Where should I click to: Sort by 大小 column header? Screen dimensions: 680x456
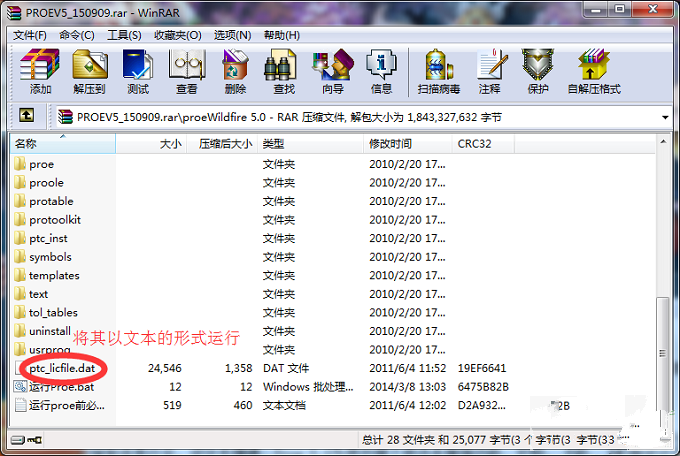tap(151, 144)
